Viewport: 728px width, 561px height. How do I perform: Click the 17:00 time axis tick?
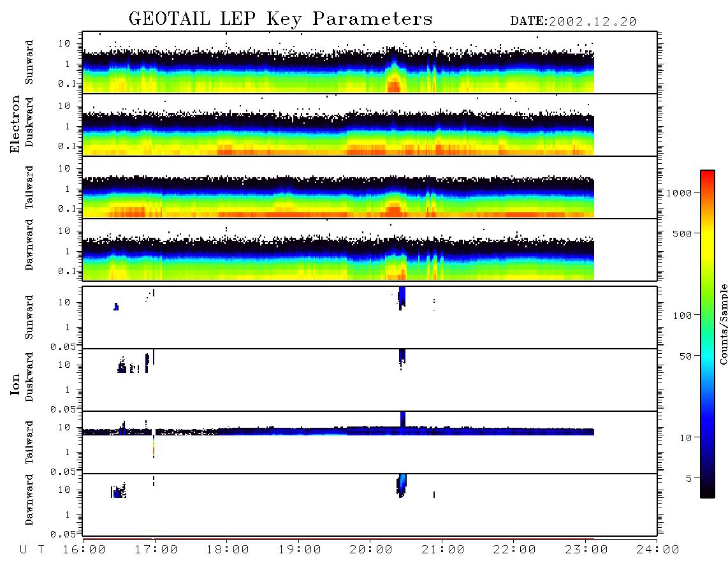click(156, 550)
